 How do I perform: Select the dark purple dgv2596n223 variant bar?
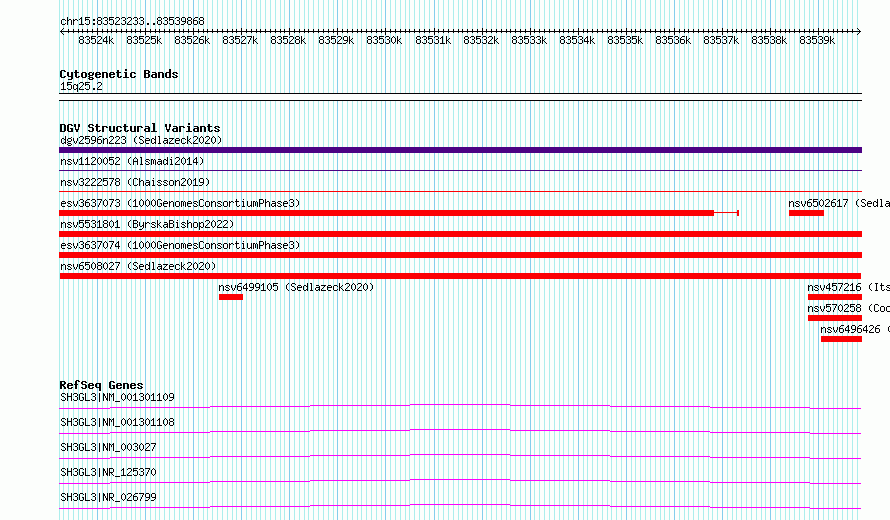[x=460, y=150]
